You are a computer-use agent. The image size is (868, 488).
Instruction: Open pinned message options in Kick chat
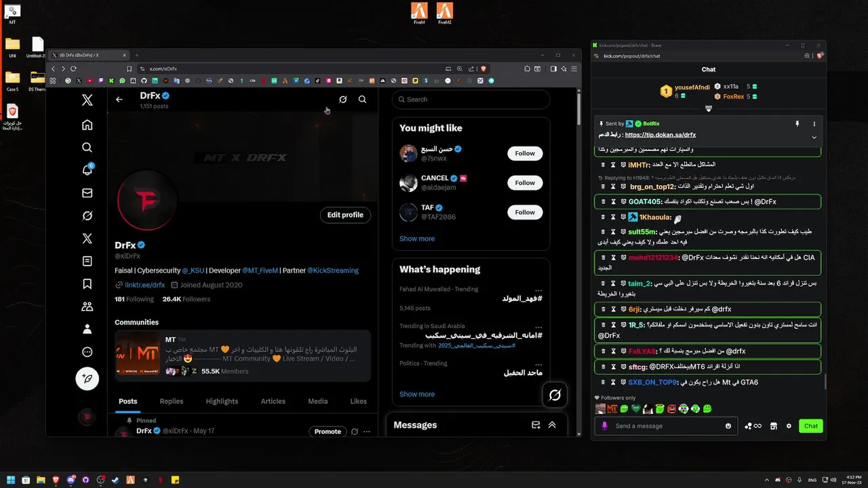click(814, 124)
